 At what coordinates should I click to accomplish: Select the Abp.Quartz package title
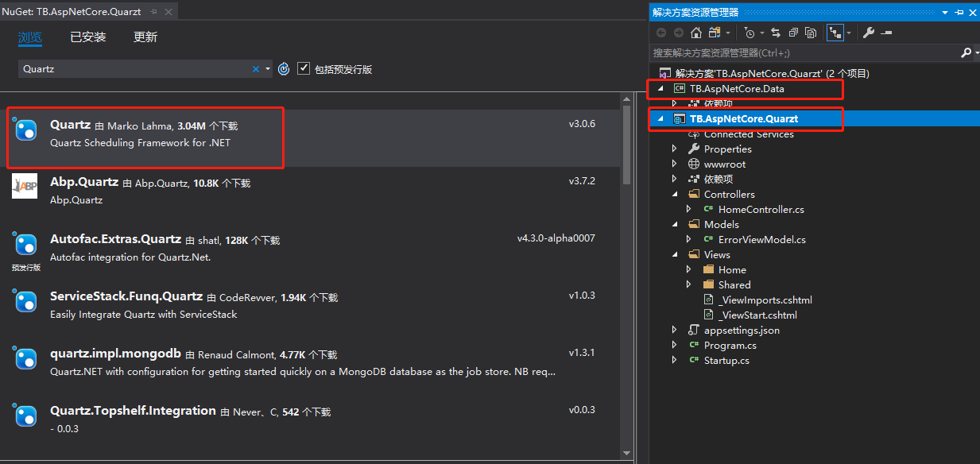point(84,181)
